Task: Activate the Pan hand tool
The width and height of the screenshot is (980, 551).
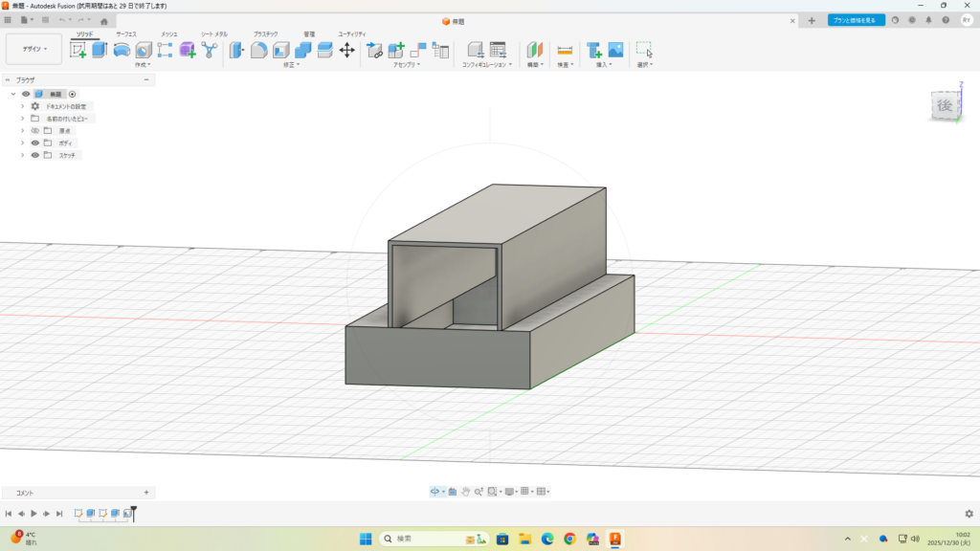Action: point(465,491)
